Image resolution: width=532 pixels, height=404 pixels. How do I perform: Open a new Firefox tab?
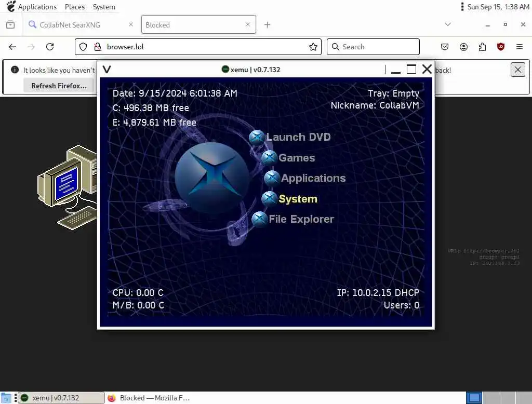click(268, 25)
